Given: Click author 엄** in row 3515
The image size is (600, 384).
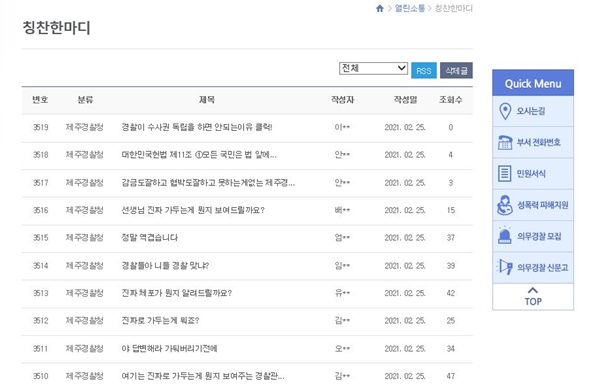Looking at the screenshot, I should coord(342,238).
